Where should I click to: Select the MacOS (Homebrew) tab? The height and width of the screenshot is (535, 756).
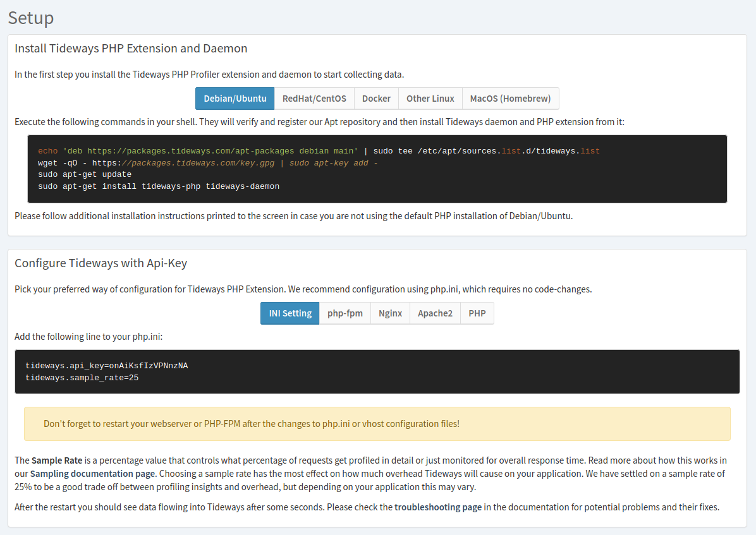pos(510,99)
